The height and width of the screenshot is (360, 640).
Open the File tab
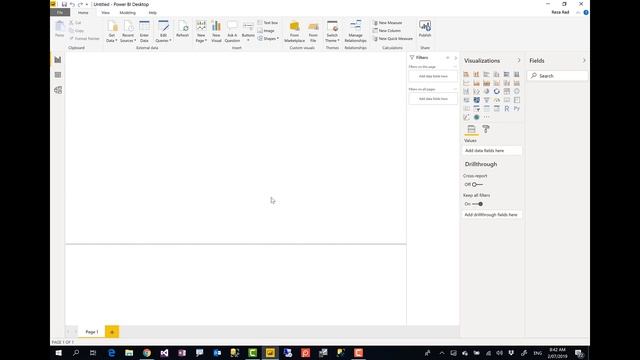(x=60, y=13)
